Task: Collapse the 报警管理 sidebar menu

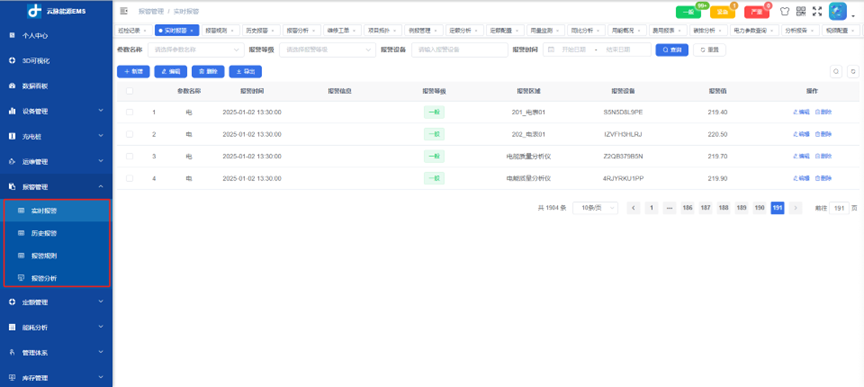Action: pyautogui.click(x=56, y=187)
